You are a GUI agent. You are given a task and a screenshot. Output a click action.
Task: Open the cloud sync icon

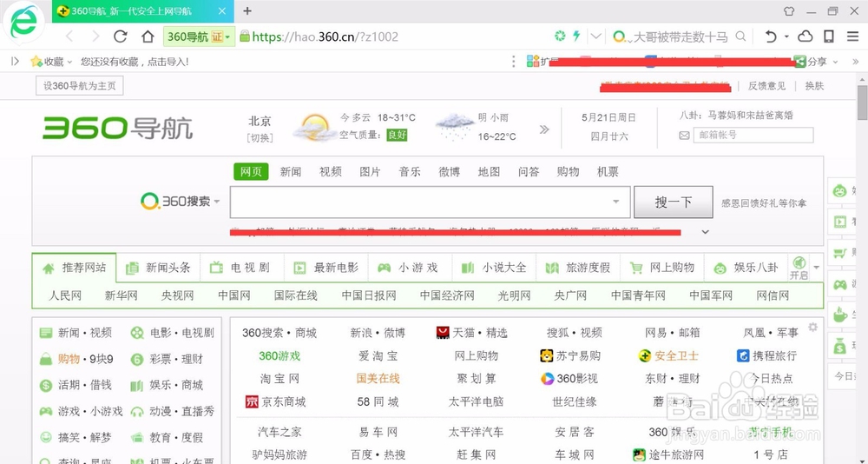(x=805, y=36)
